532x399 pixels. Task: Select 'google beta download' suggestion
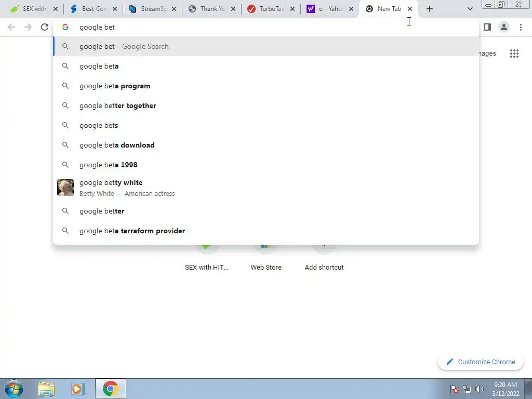pos(265,145)
